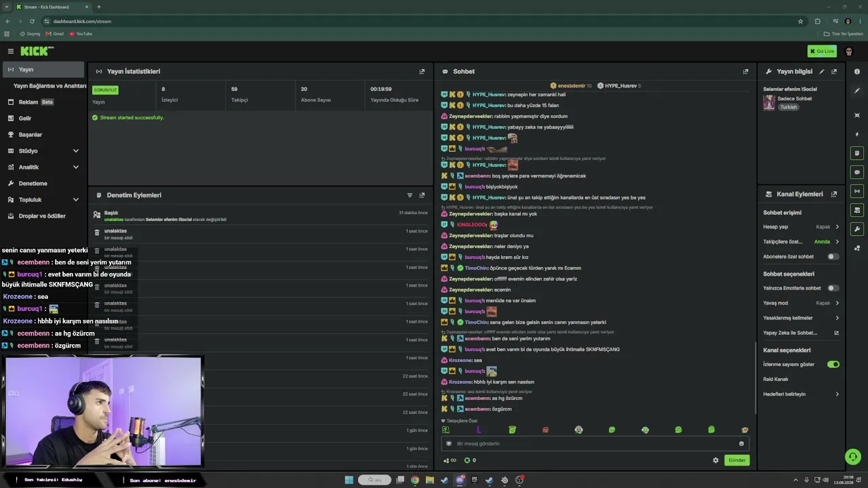Pop out the Kanal Eylemleri panel
The width and height of the screenshot is (868, 488).
pyautogui.click(x=834, y=194)
